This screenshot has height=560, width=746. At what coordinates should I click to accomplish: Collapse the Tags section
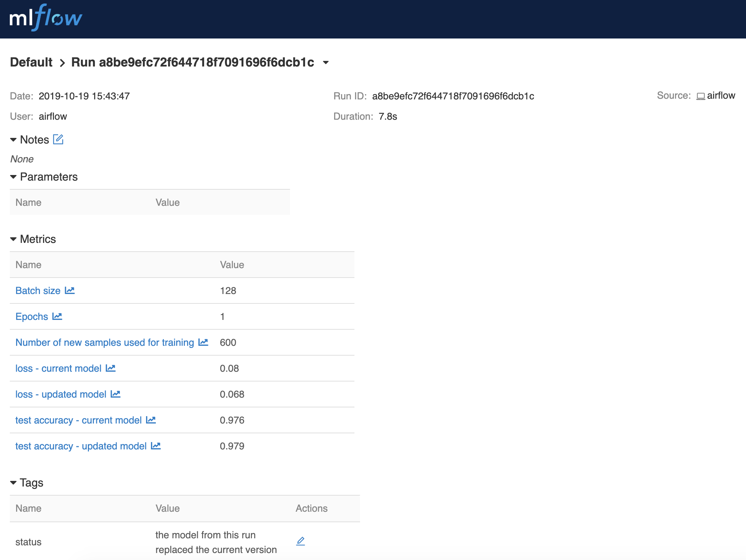pos(13,483)
